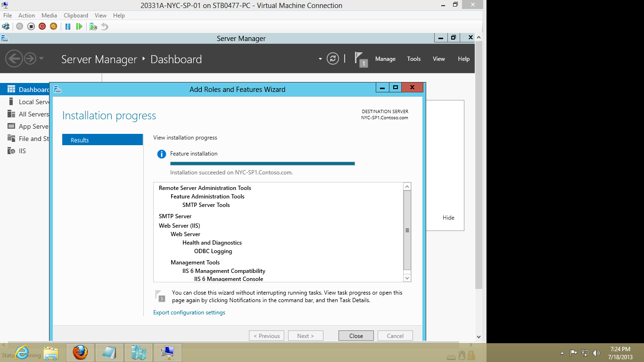Send Ctrl+Alt+Delete using the VM toolbar icon
Image resolution: width=644 pixels, height=362 pixels.
pyautogui.click(x=6, y=26)
